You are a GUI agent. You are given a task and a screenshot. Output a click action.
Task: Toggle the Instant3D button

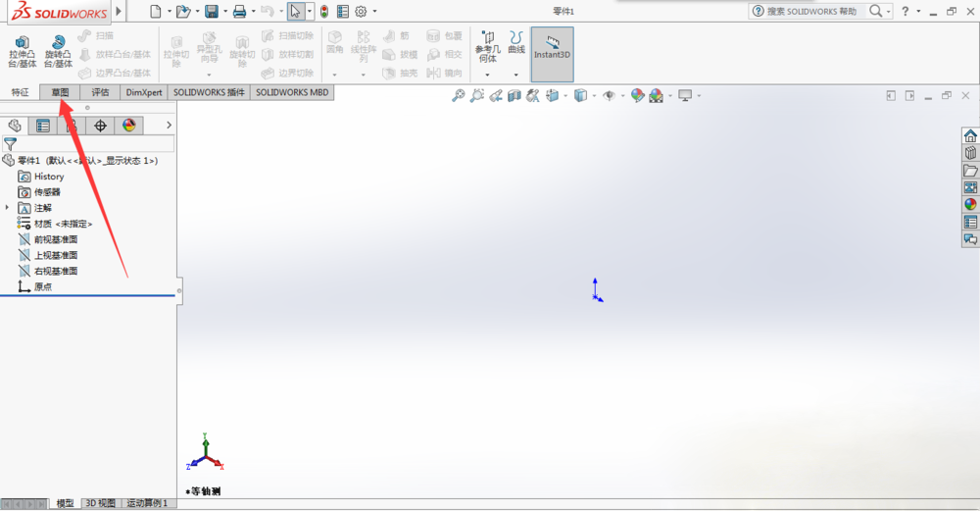[x=552, y=54]
